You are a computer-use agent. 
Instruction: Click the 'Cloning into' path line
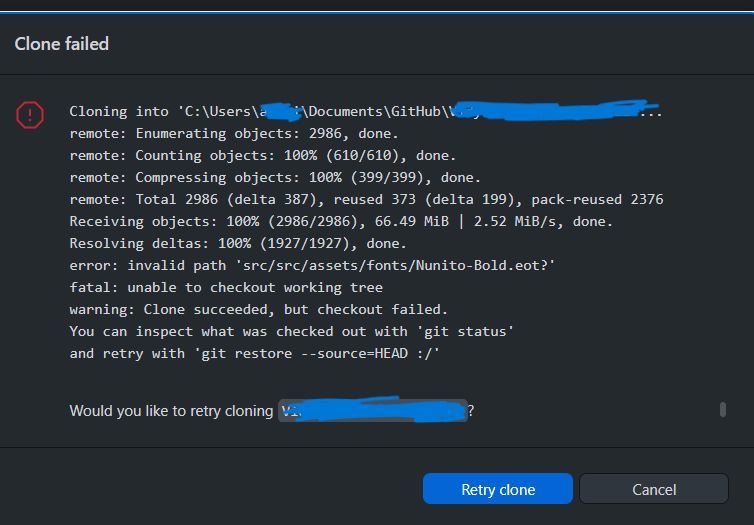[365, 112]
